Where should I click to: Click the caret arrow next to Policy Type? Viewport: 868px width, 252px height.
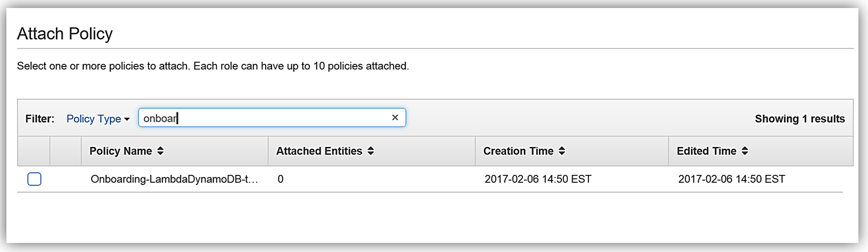coord(127,119)
